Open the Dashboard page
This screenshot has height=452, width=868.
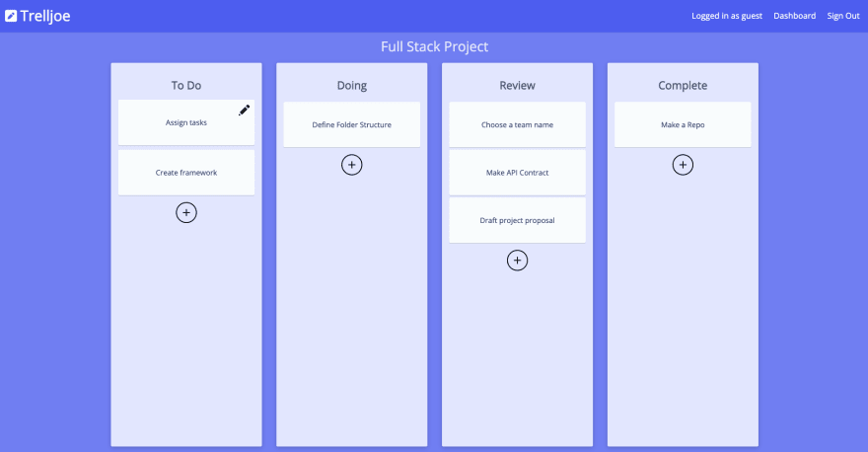click(794, 16)
